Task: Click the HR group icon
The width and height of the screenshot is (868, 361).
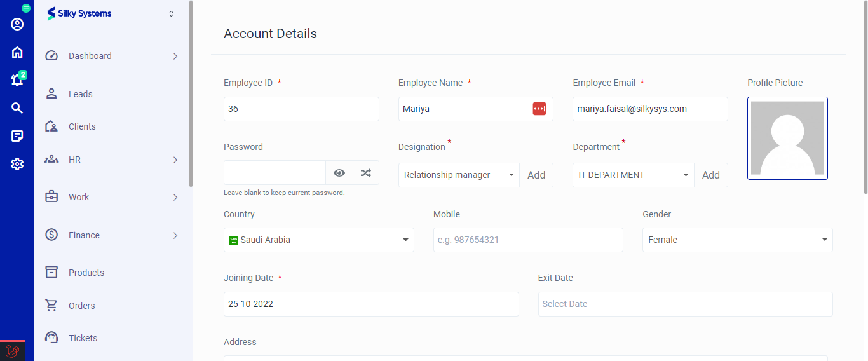Action: click(x=51, y=160)
